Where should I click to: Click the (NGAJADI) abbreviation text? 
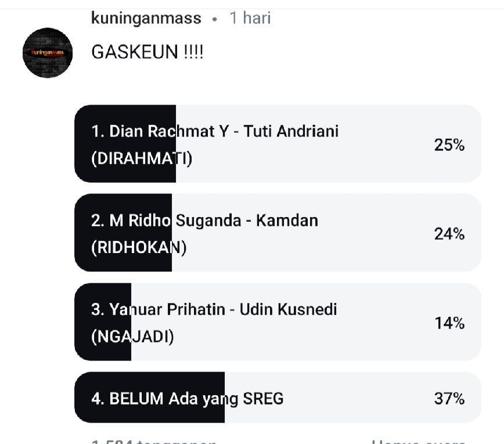(132, 337)
